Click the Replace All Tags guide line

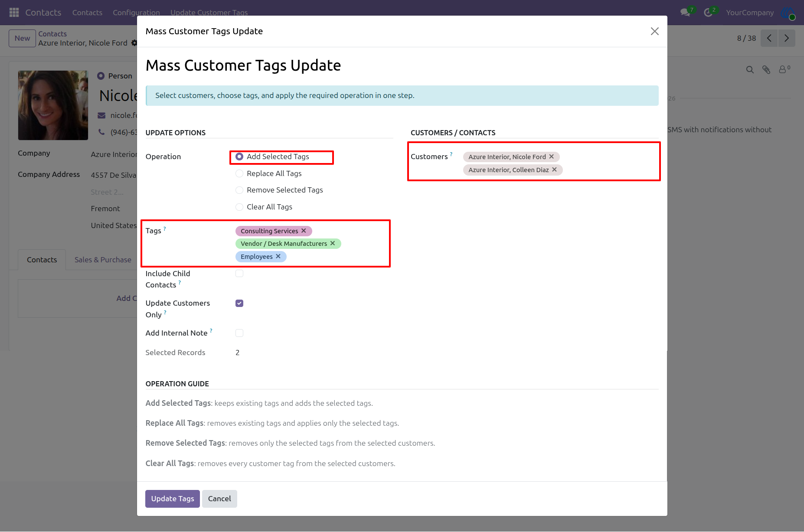(x=272, y=423)
